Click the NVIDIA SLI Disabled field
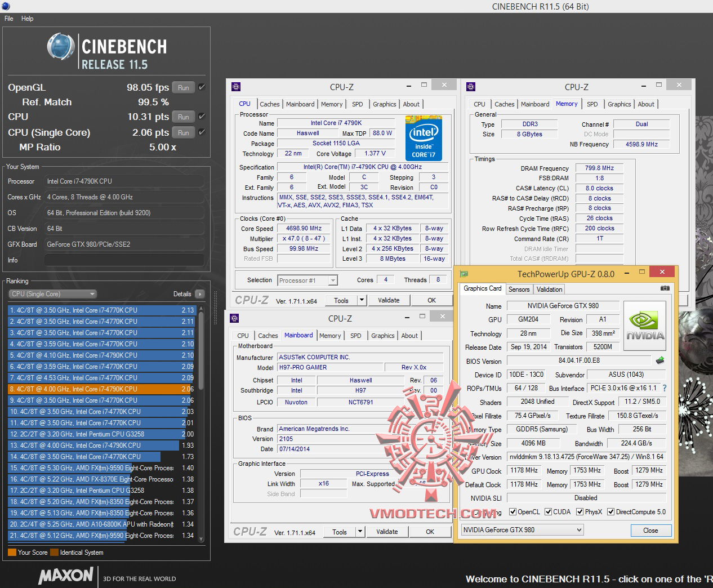This screenshot has height=588, width=713. click(586, 498)
